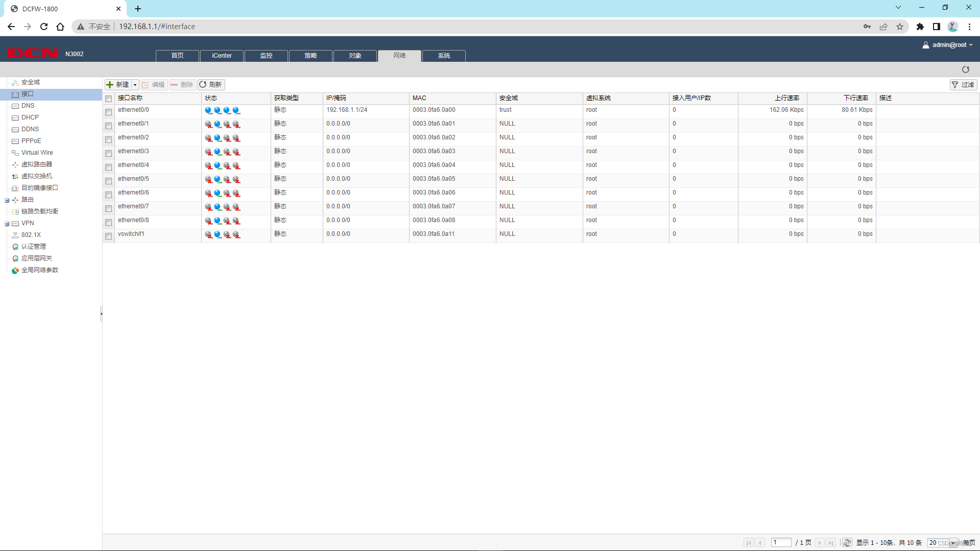Click the 虚拟路由器 icon in sidebar
Image resolution: width=980 pixels, height=551 pixels.
pyautogui.click(x=15, y=164)
